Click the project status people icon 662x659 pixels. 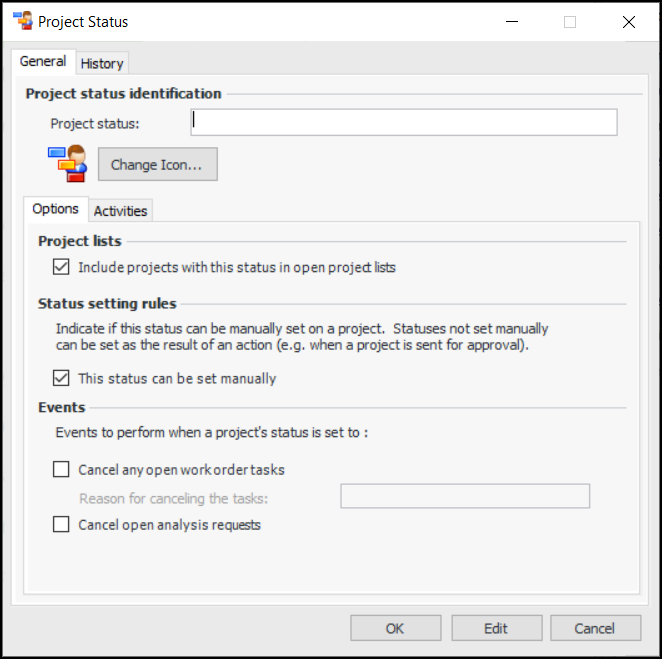[x=67, y=164]
